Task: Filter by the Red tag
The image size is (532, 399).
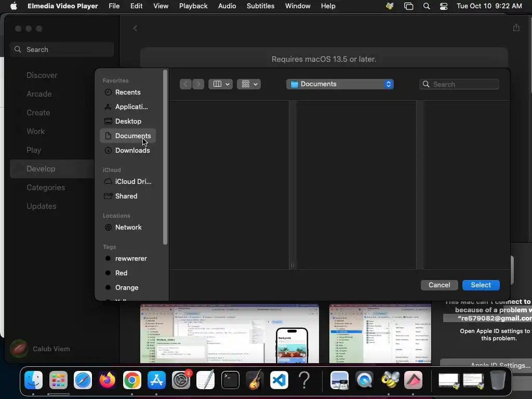Action: pos(128,273)
